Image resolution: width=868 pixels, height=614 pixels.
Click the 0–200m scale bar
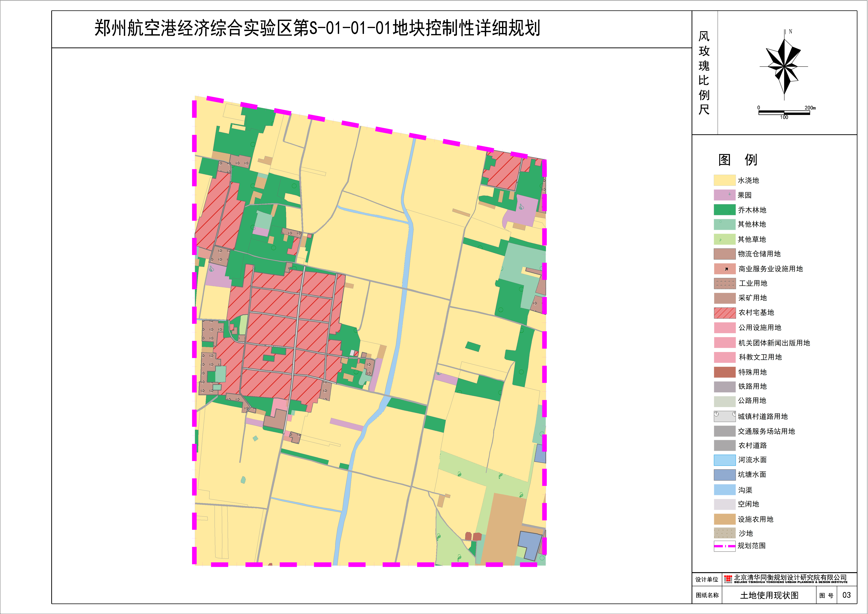(x=784, y=112)
